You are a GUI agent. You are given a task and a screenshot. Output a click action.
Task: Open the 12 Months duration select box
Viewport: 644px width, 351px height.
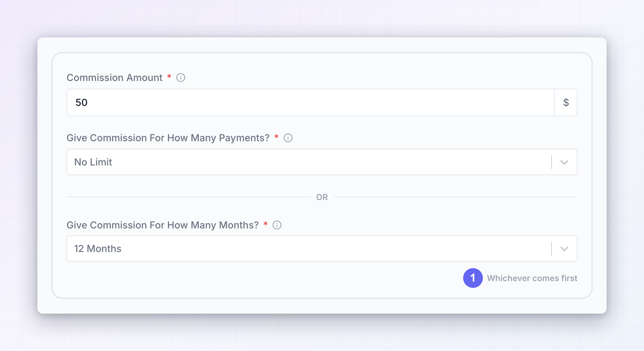(322, 249)
